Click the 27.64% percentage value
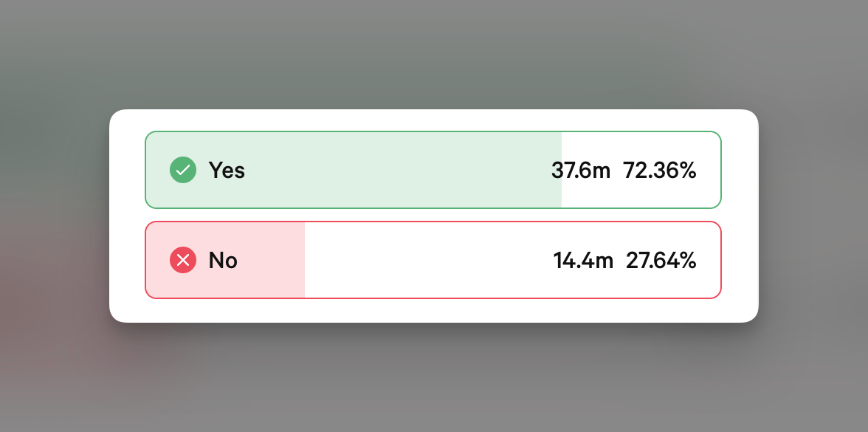Screen dimensions: 868x432 (x=661, y=260)
